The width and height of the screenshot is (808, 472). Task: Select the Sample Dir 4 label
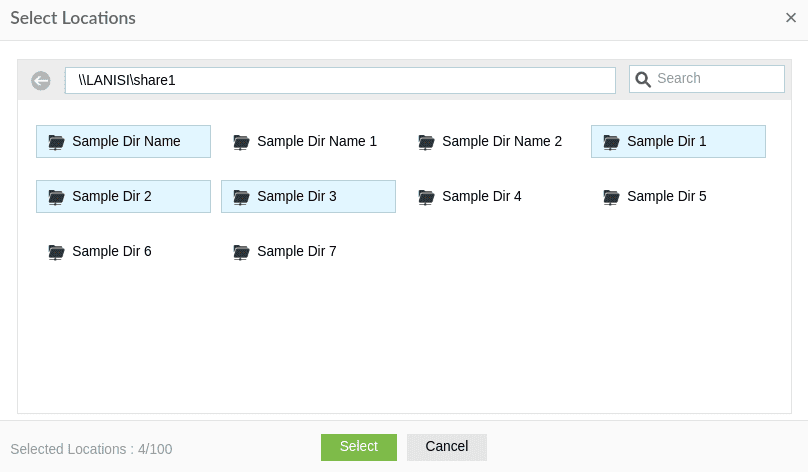pos(482,196)
